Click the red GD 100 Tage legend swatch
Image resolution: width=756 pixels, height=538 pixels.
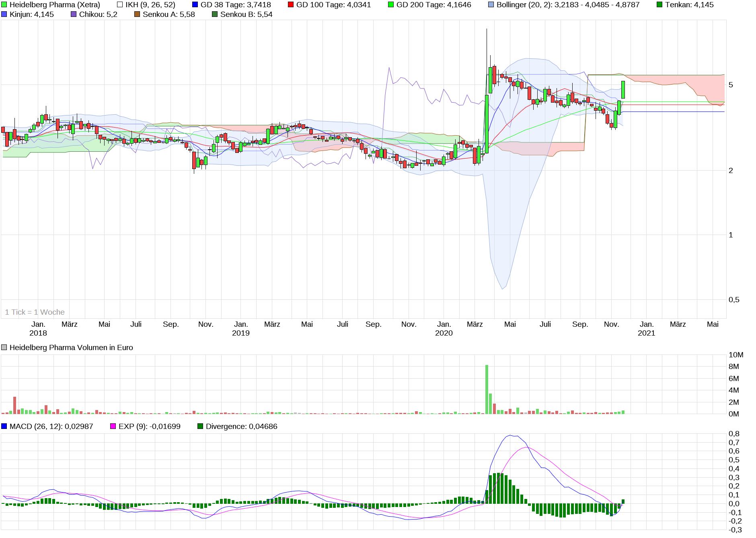click(x=291, y=5)
